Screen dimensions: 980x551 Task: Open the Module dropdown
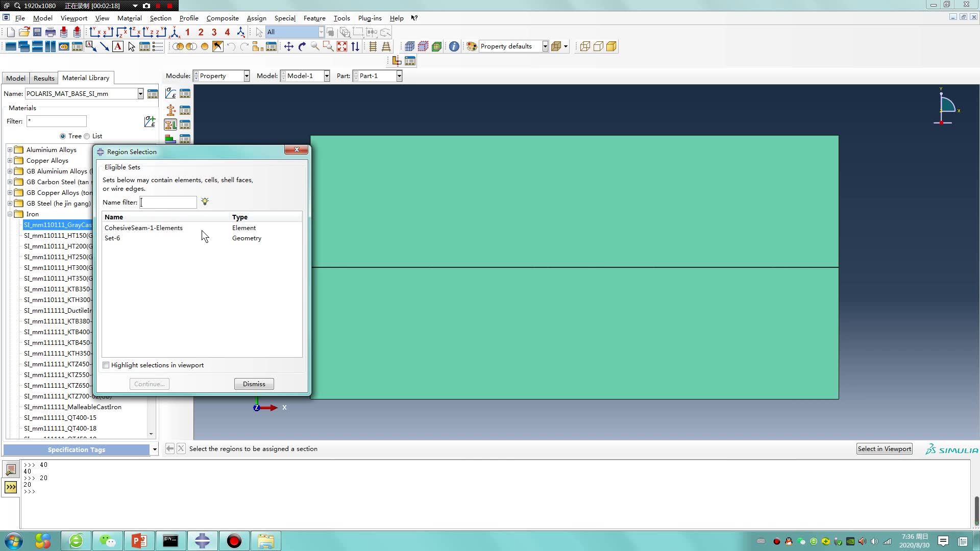tap(247, 76)
